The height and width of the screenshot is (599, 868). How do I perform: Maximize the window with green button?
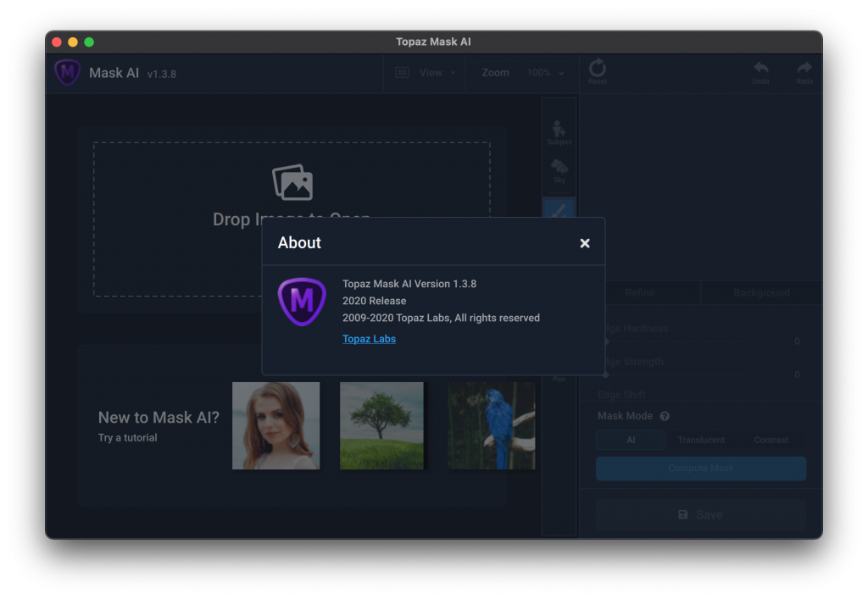click(89, 42)
